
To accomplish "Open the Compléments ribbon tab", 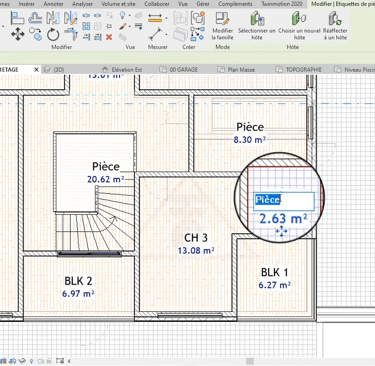I will click(x=235, y=4).
